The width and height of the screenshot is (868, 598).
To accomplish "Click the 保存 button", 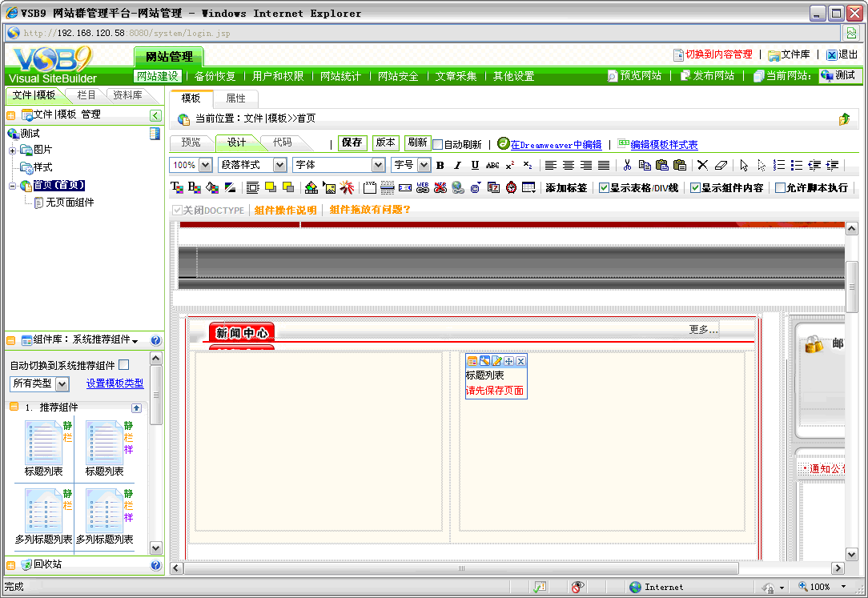I will pyautogui.click(x=352, y=142).
